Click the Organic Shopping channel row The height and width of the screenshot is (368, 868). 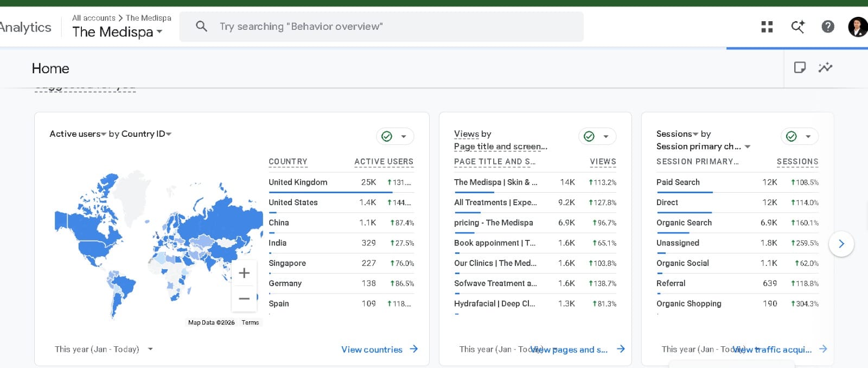pyautogui.click(x=737, y=303)
